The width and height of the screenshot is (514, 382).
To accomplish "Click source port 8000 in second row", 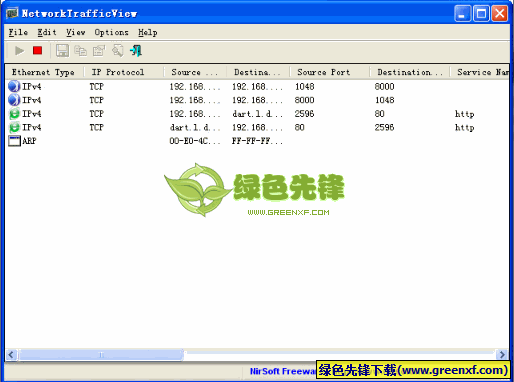I will click(x=304, y=100).
